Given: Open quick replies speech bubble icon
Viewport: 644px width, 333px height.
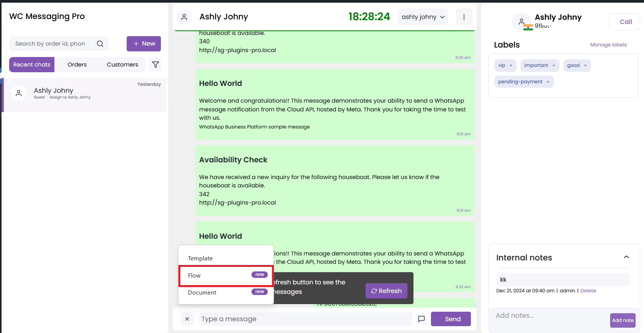Looking at the screenshot, I should [421, 319].
